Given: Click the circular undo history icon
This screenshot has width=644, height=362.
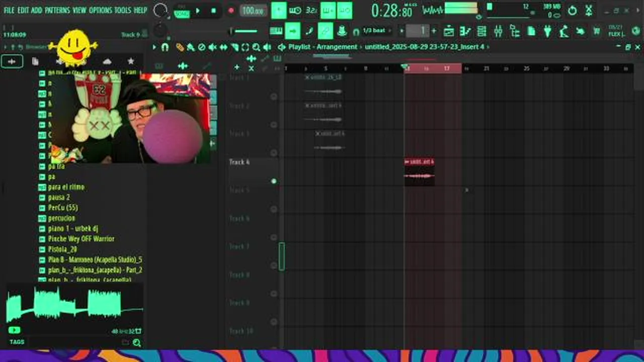Looking at the screenshot, I should click(572, 10).
